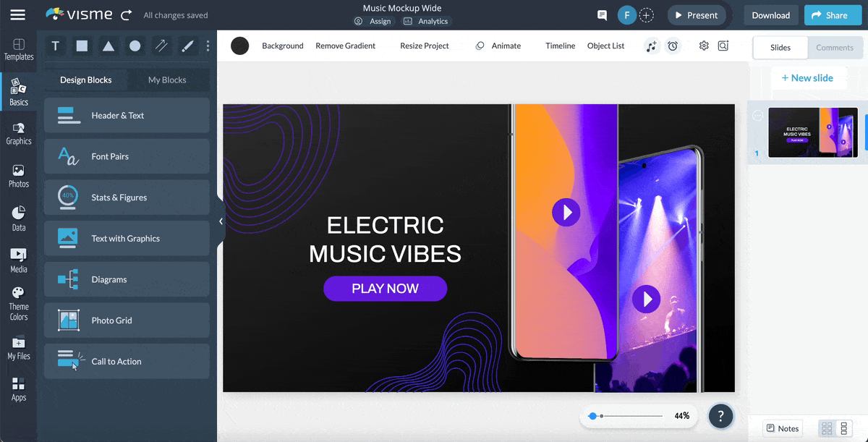The image size is (868, 442).
Task: Pick the arrow line tool
Action: [161, 46]
